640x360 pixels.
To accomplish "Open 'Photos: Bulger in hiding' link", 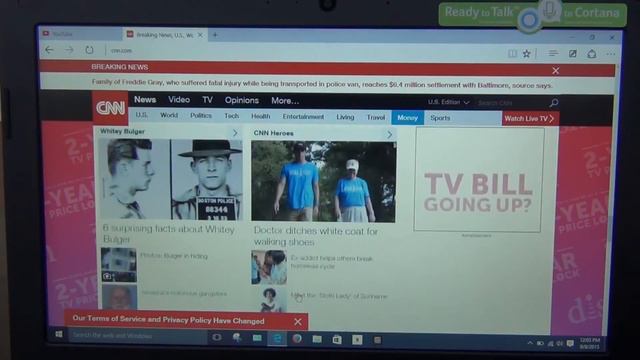I will 174,256.
